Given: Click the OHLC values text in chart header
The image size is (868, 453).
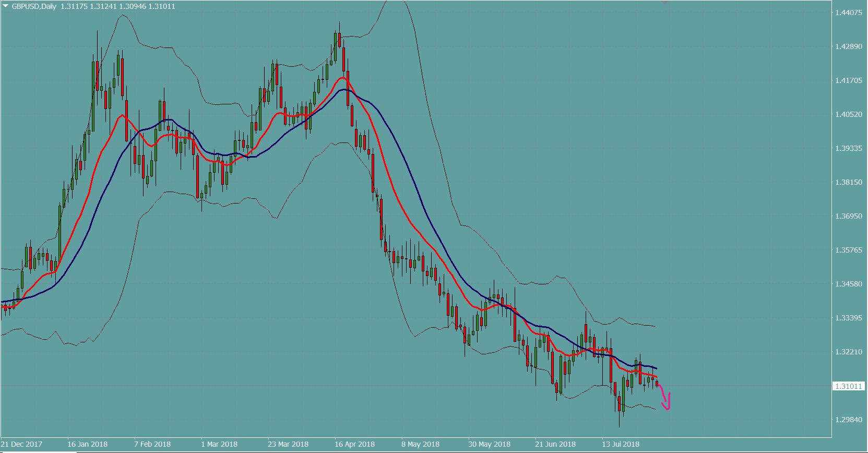Looking at the screenshot, I should pos(118,6).
